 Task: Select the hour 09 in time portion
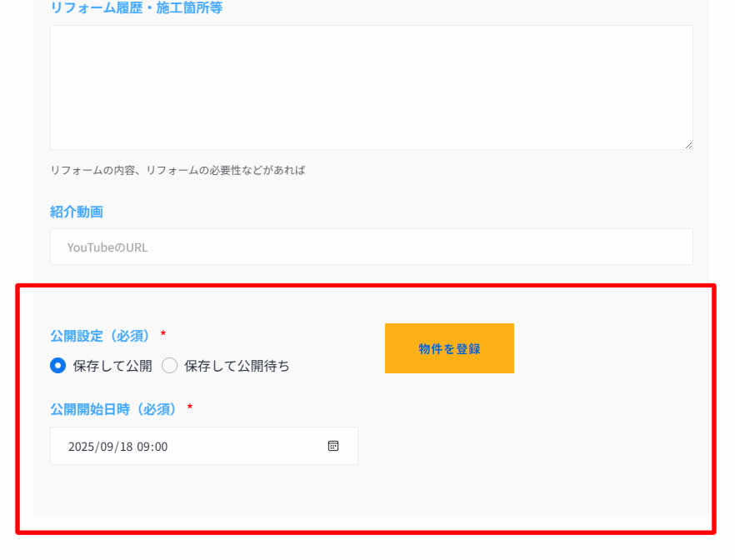point(143,447)
